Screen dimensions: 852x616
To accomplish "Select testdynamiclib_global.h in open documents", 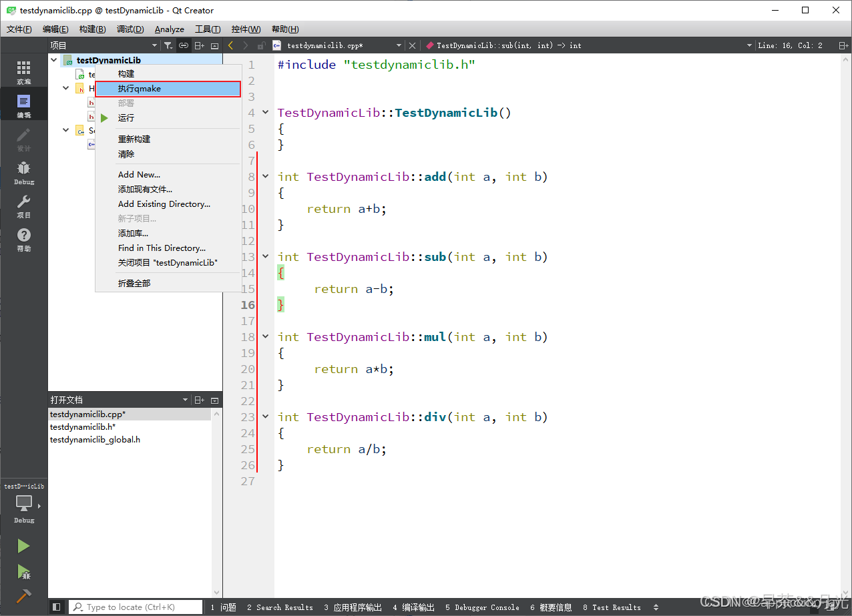I will pyautogui.click(x=130, y=440).
